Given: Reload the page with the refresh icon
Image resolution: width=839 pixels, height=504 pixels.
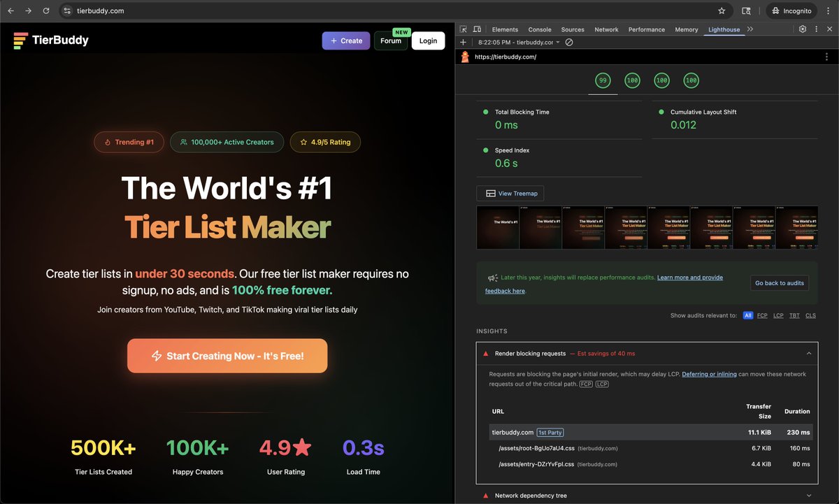Looking at the screenshot, I should 46,11.
